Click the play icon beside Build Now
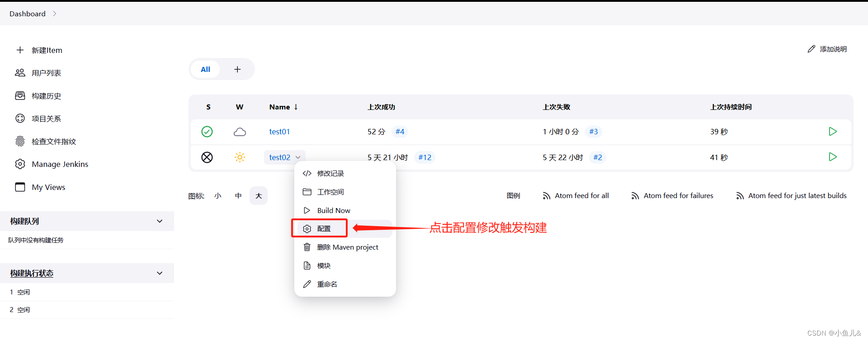 pyautogui.click(x=307, y=210)
